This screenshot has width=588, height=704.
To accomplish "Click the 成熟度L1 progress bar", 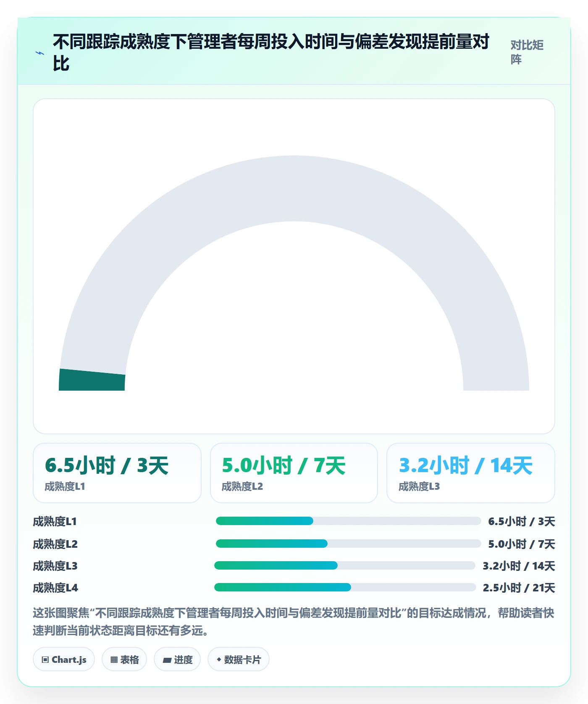I will (x=348, y=521).
